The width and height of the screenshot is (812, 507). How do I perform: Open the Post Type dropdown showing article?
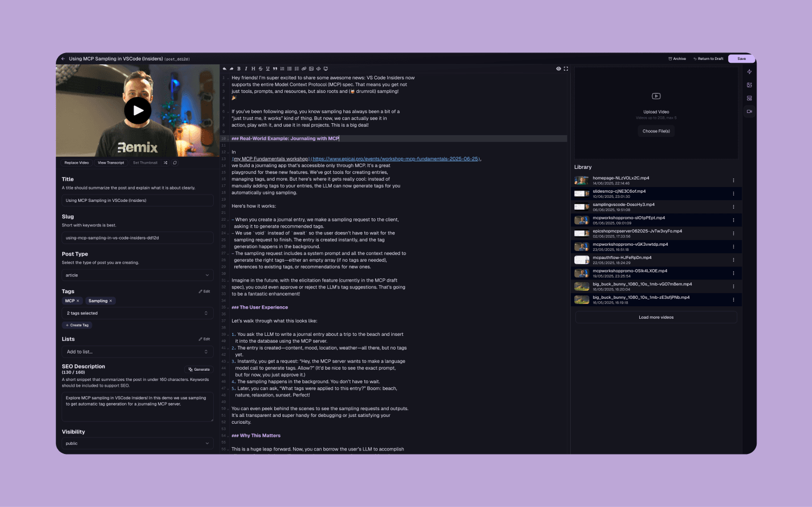[137, 275]
